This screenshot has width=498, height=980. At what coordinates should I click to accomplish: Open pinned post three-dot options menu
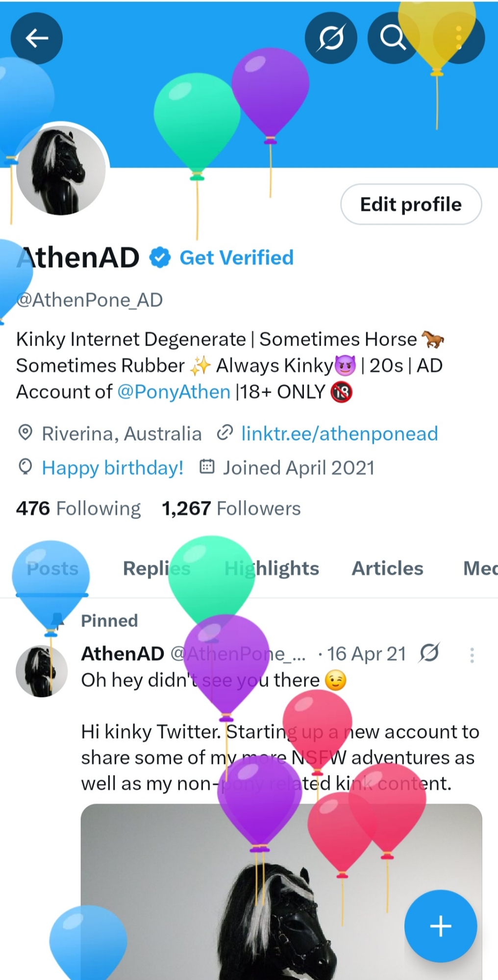(x=472, y=655)
